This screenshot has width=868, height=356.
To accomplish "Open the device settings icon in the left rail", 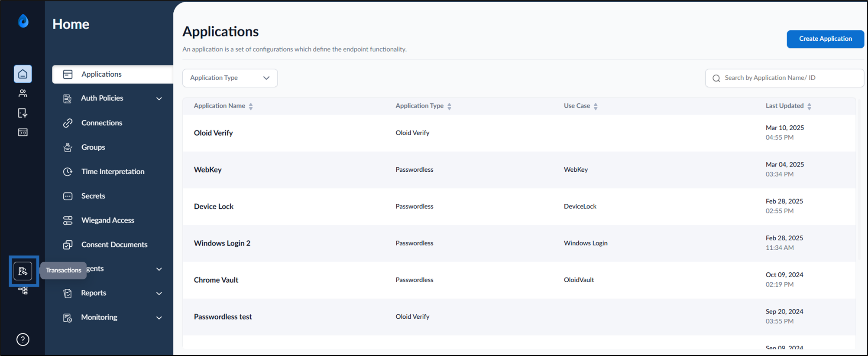I will (23, 113).
